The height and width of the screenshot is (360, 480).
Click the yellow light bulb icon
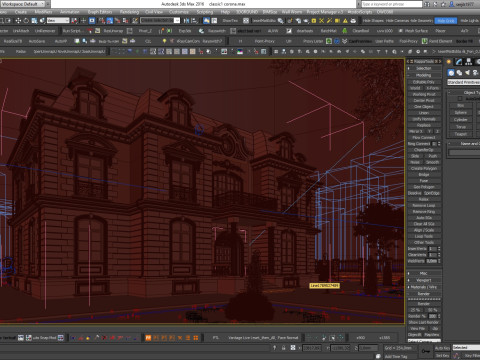click(x=164, y=41)
